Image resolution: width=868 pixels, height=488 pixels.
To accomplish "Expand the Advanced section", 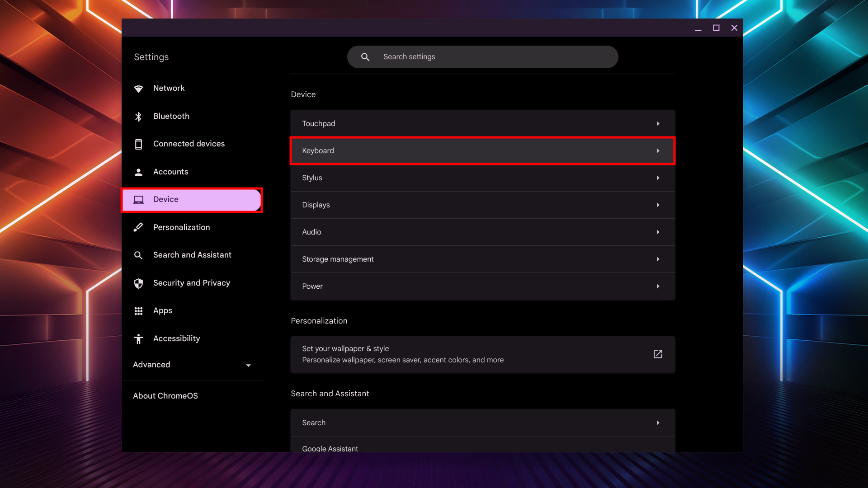I will [248, 365].
